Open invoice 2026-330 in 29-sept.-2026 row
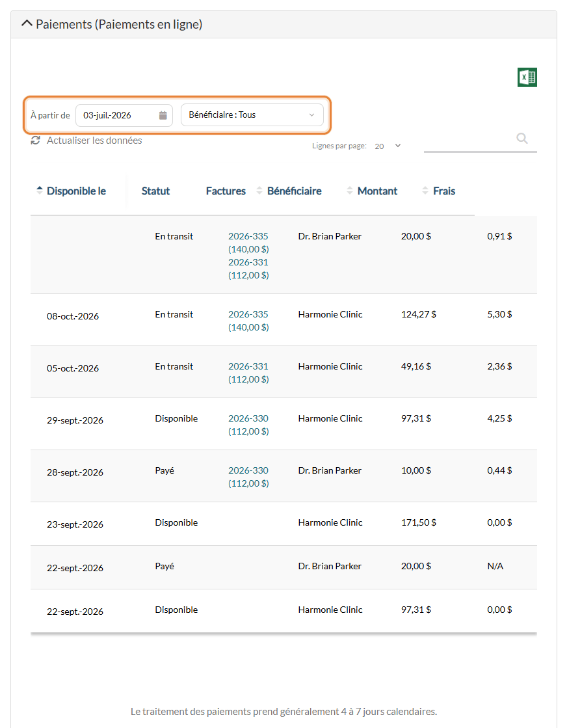 click(x=248, y=418)
